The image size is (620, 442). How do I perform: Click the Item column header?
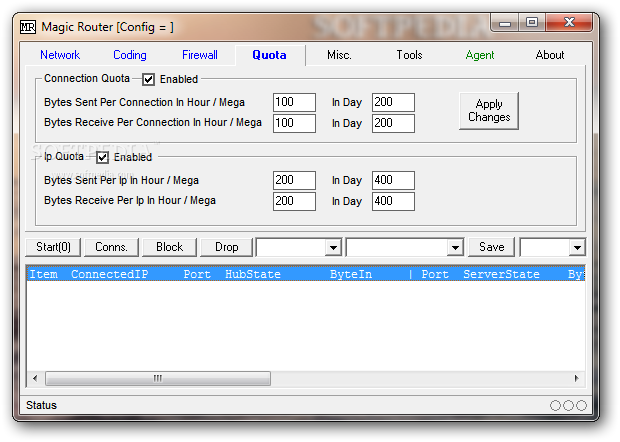[43, 274]
